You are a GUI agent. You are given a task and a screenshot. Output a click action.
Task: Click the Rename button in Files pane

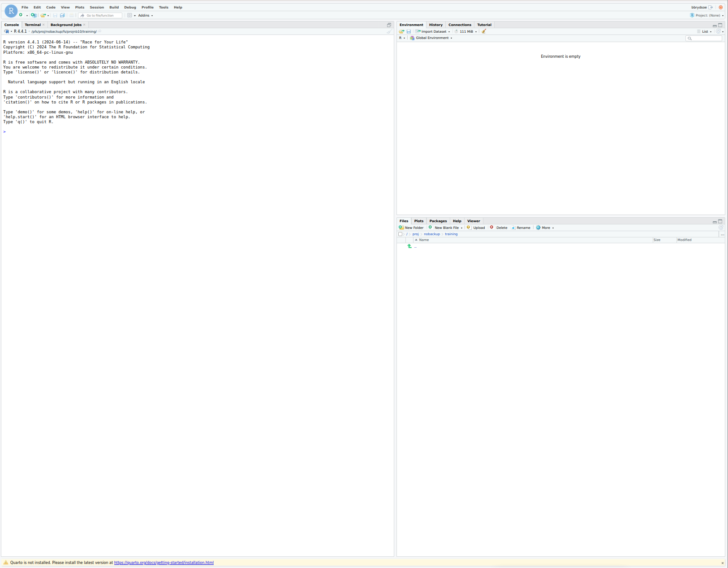click(521, 228)
